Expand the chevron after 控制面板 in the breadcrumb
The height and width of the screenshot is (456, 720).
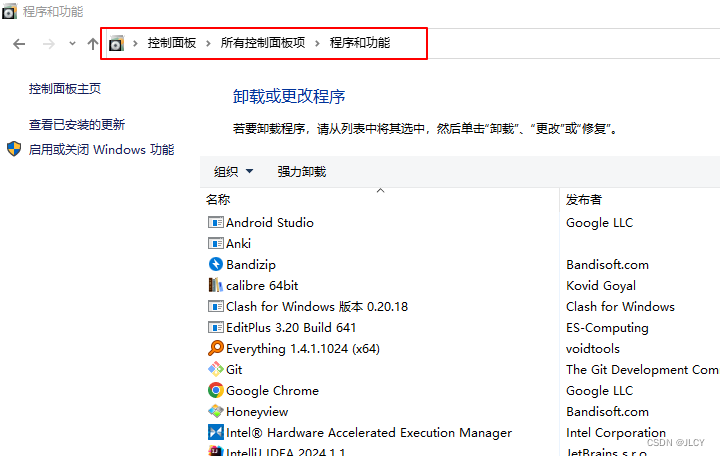point(208,43)
